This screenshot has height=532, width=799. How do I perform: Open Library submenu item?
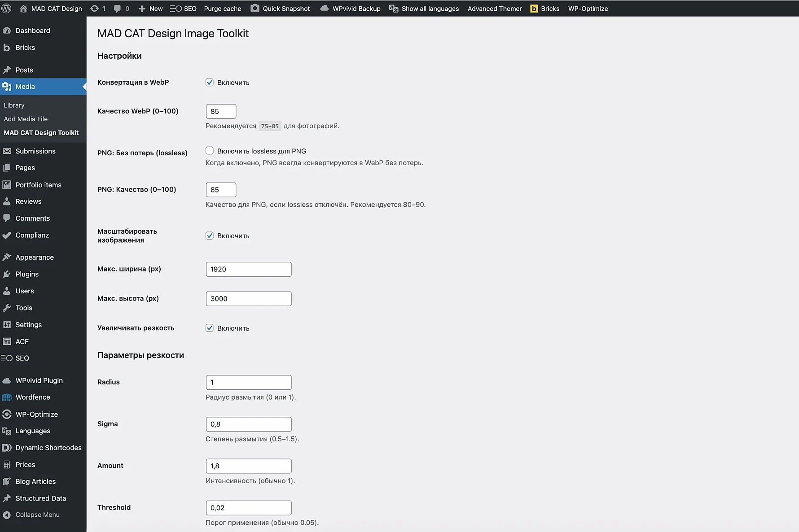coord(14,105)
